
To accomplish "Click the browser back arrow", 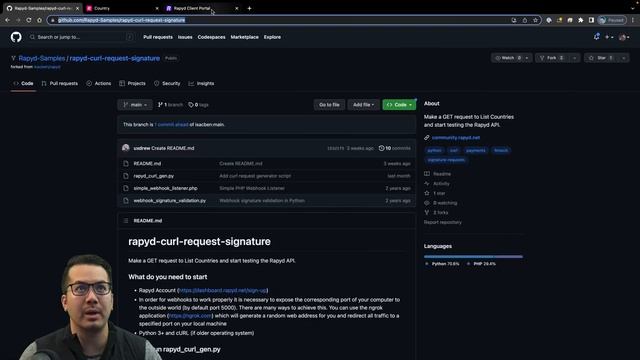I will [x=8, y=20].
